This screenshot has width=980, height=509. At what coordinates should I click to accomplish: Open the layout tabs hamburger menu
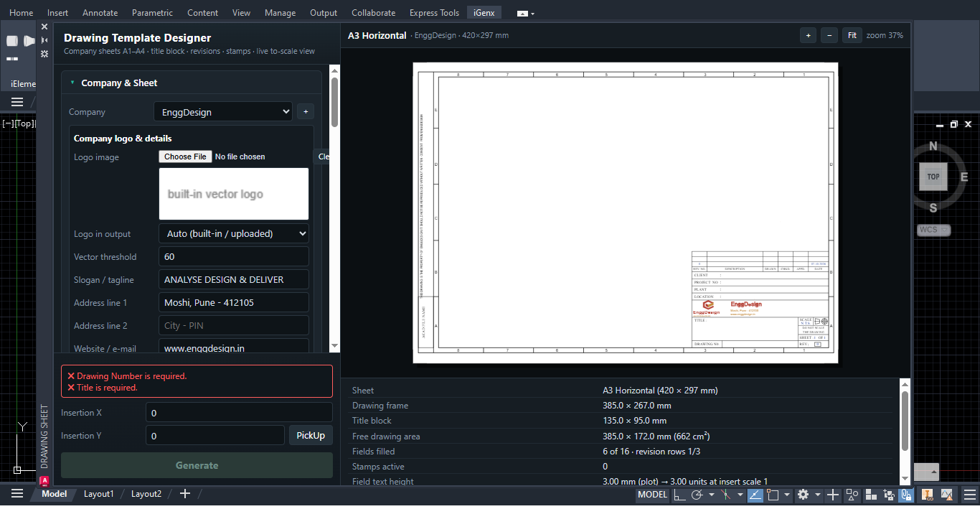[17, 494]
